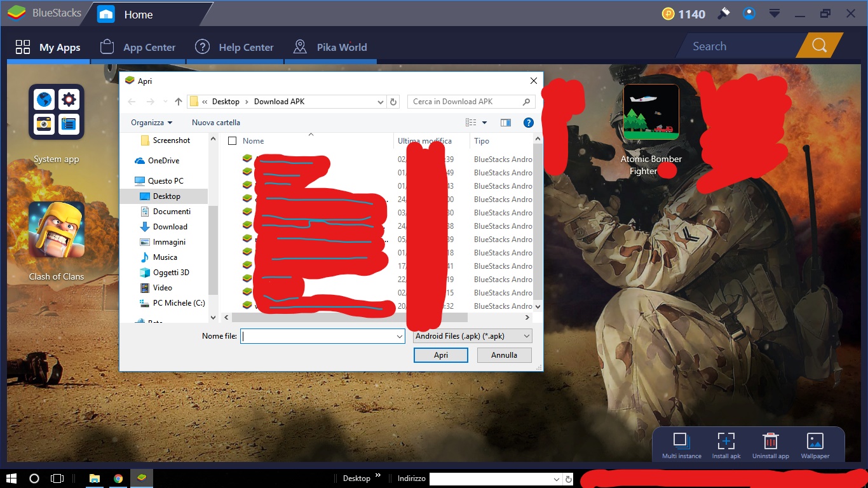
Task: Switch to the App Center tab
Action: (x=138, y=47)
